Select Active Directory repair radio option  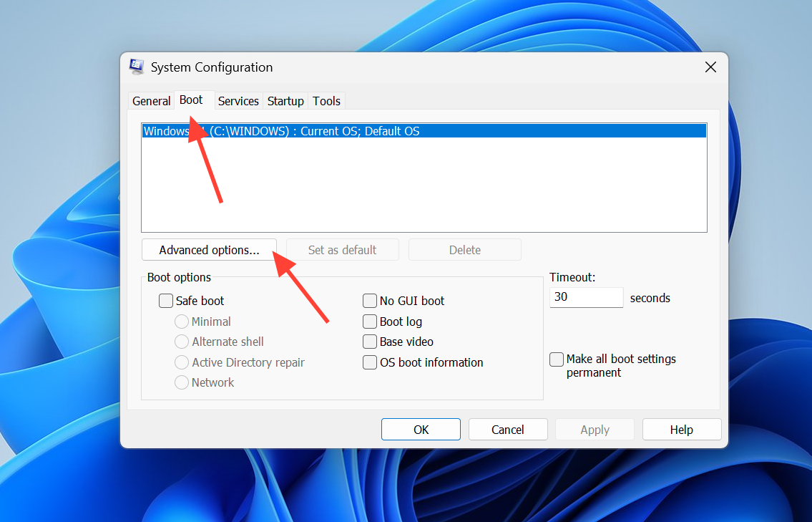tap(181, 362)
